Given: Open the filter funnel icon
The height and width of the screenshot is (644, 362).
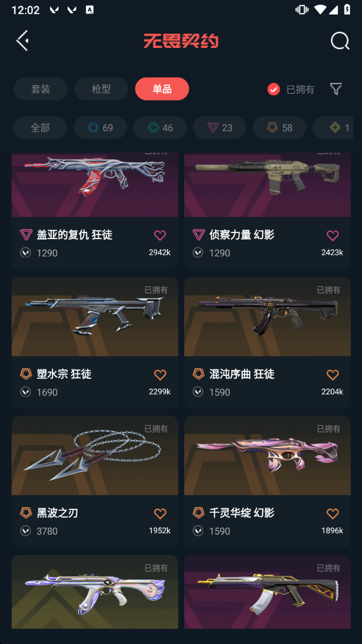Looking at the screenshot, I should pos(336,89).
